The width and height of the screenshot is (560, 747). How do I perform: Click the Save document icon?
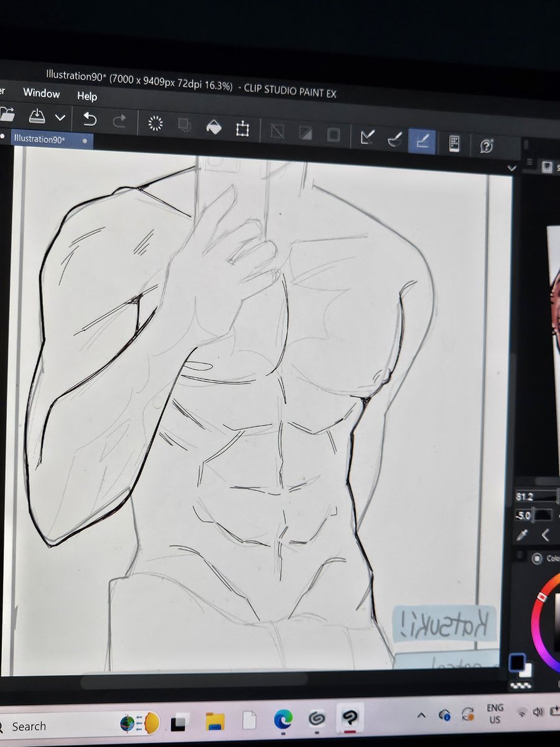pos(37,116)
